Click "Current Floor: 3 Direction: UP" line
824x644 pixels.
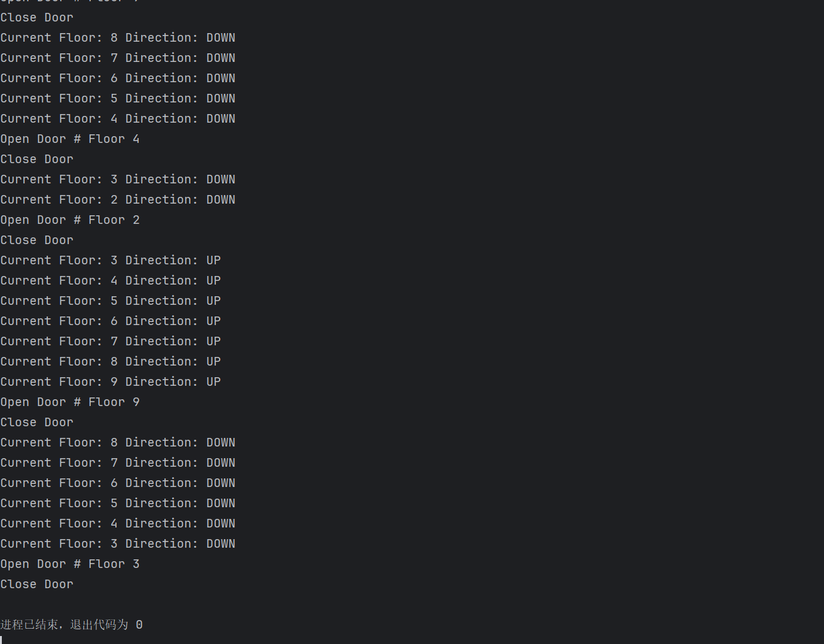[x=110, y=261]
